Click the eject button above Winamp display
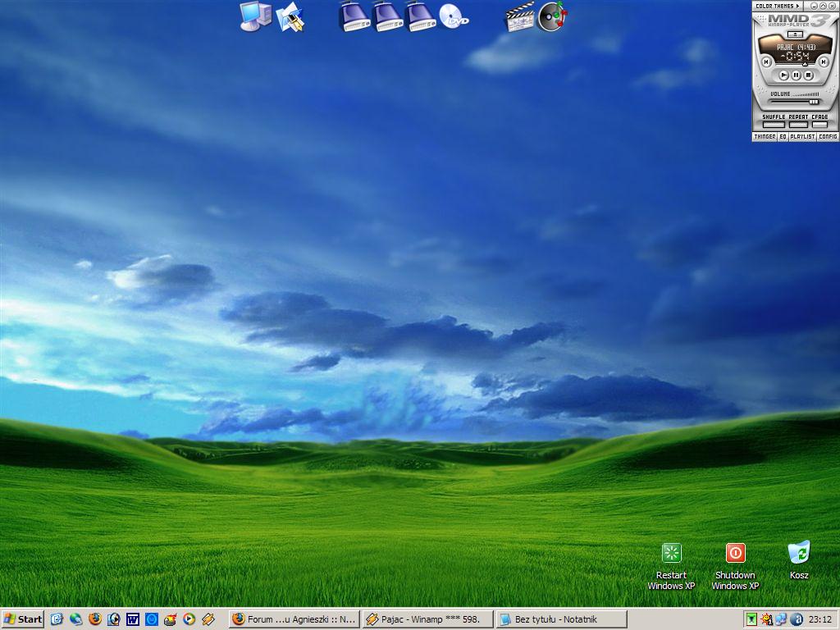Viewport: 840px width, 630px height. tap(795, 35)
